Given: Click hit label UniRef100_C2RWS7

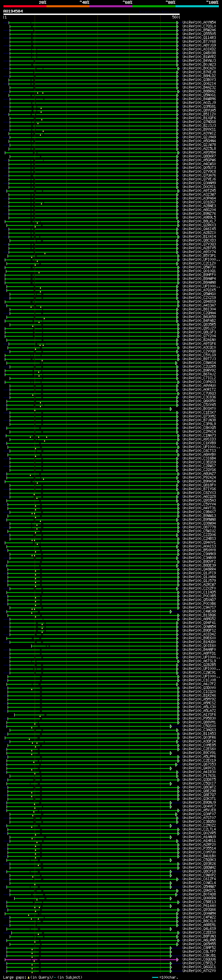Looking at the screenshot, I should pos(199,466).
